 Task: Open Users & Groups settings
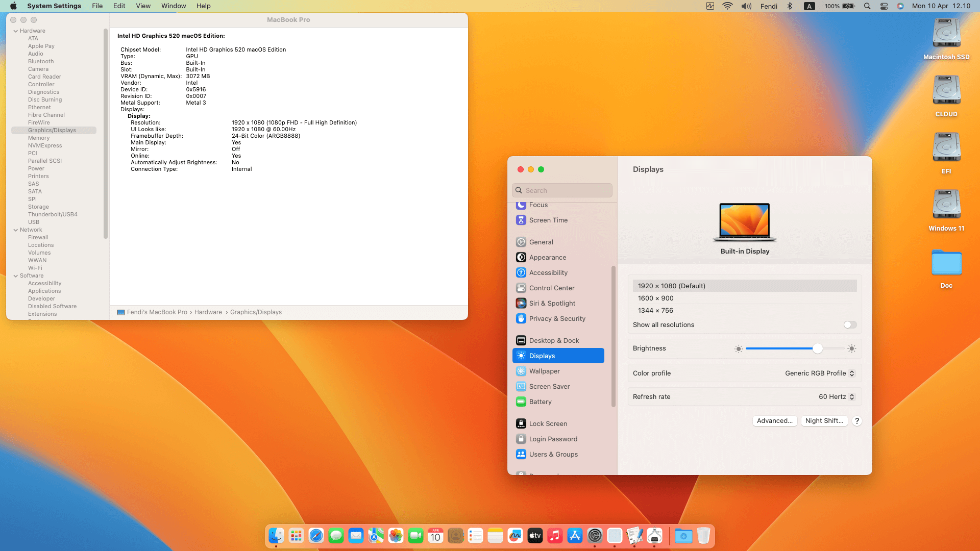coord(558,455)
